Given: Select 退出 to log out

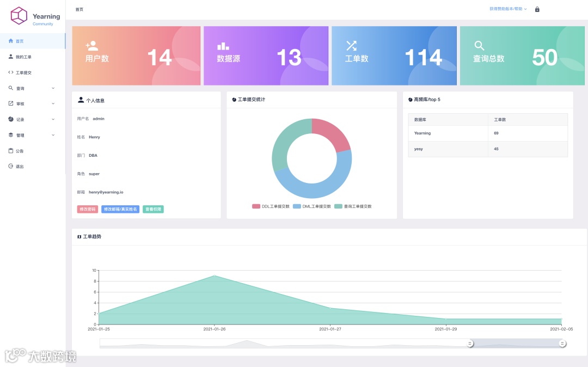Looking at the screenshot, I should [33, 166].
